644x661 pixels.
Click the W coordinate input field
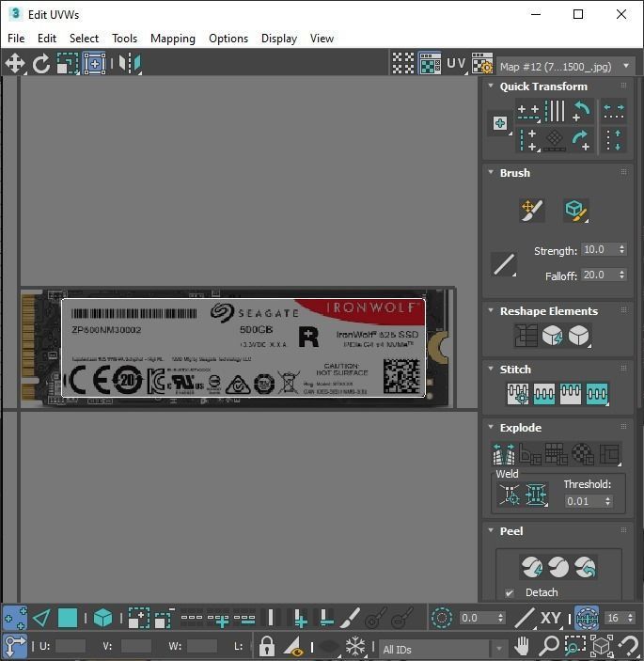coord(202,646)
